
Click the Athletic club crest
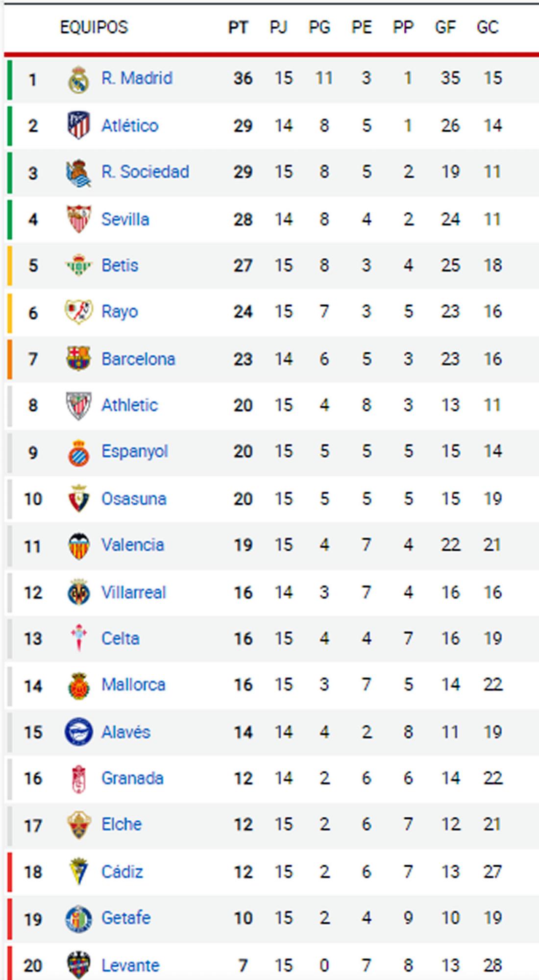(78, 405)
